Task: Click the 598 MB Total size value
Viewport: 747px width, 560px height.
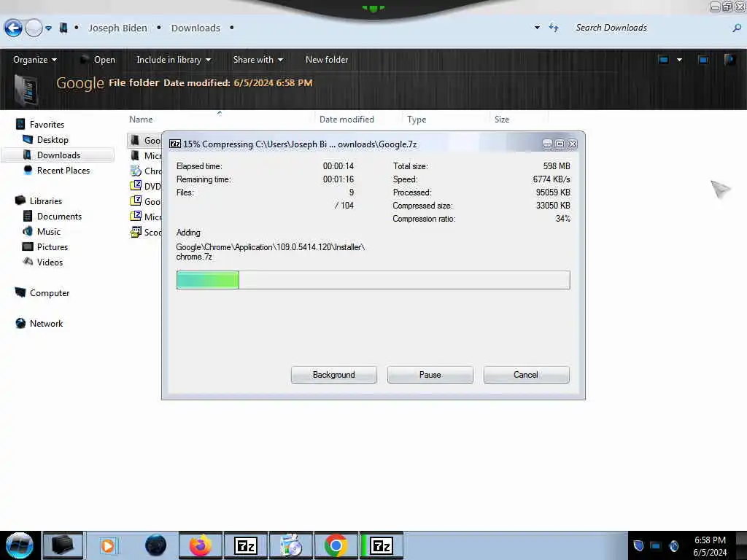Action: [557, 166]
